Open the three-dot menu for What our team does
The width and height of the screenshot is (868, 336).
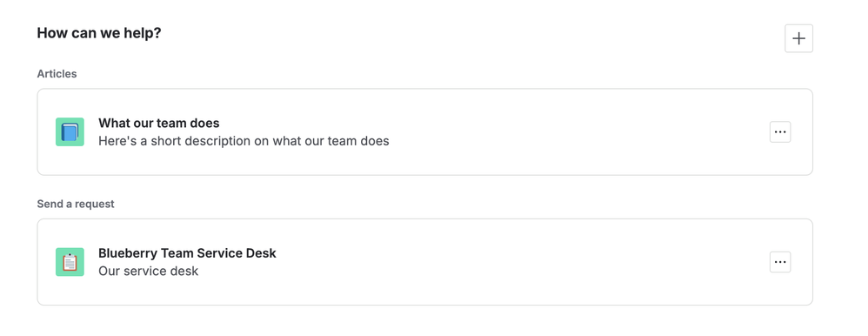click(x=780, y=132)
